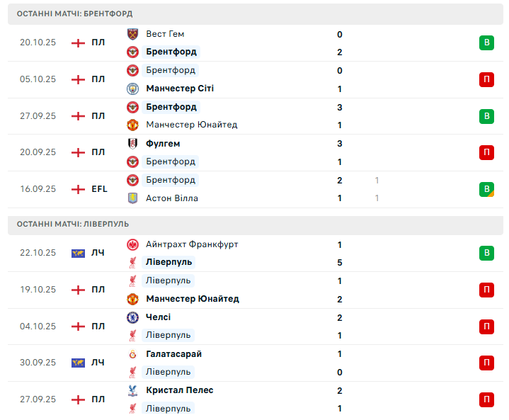Click the Aston Villa crest icon

tap(132, 198)
